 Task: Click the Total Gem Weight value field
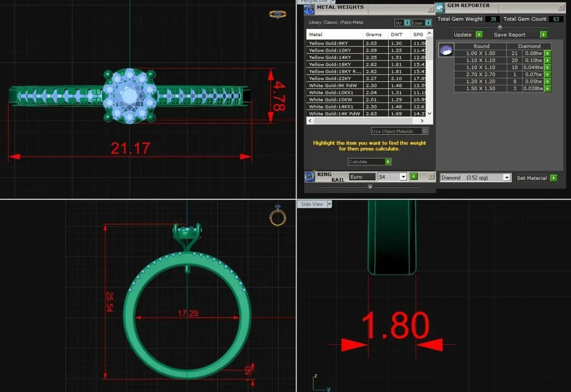coord(492,19)
